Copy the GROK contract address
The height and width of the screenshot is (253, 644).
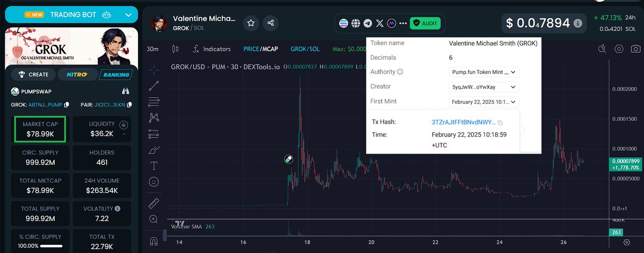point(67,105)
